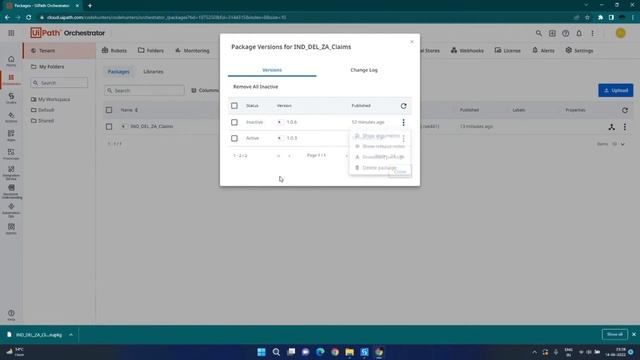Viewport: 640px width, 360px height.
Task: Click the versions hierarchy icon in IND_DEL_ZA_Claims row
Action: 611,127
